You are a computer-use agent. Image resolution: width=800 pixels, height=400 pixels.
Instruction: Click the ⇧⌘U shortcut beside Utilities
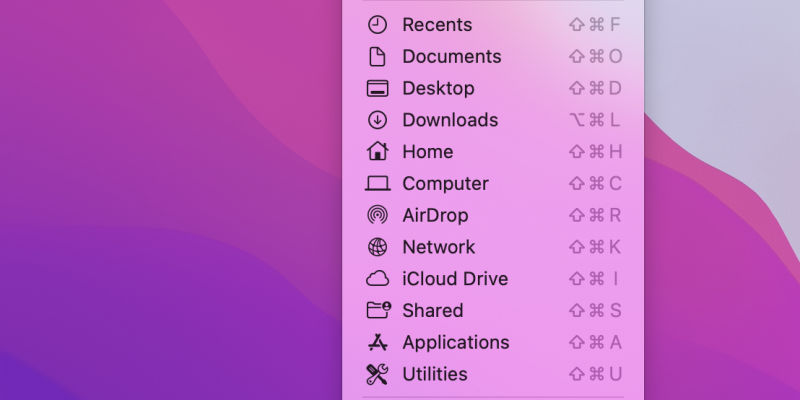tap(595, 374)
